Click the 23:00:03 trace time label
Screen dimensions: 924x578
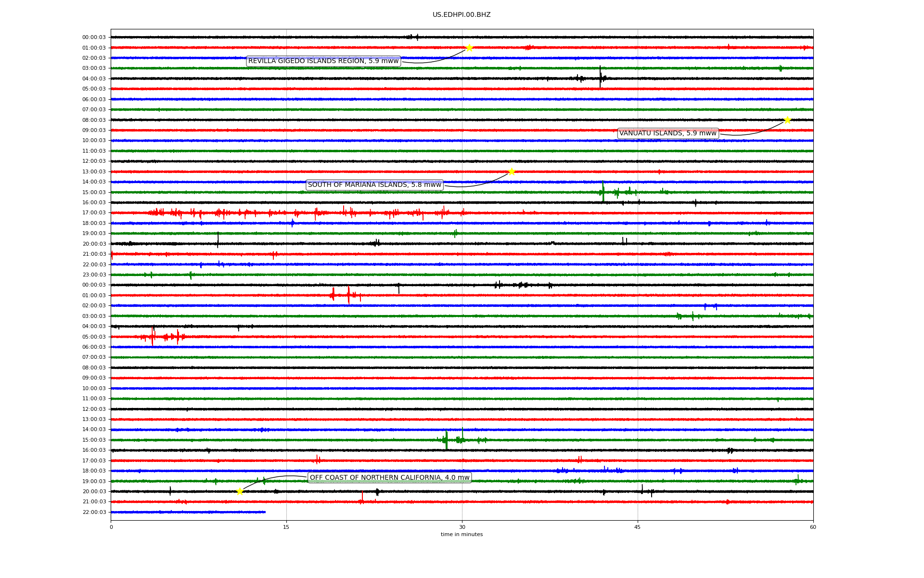click(94, 275)
